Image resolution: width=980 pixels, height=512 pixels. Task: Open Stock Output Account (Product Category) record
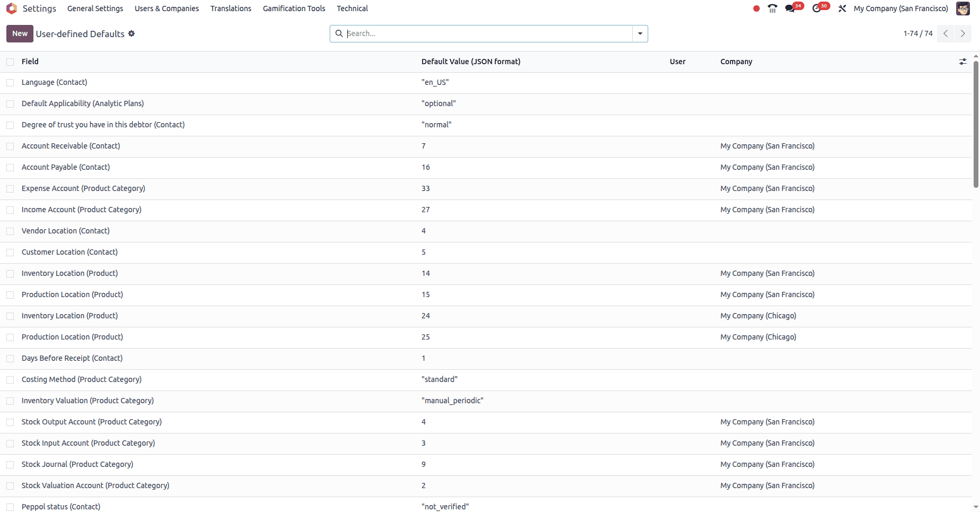tap(92, 422)
